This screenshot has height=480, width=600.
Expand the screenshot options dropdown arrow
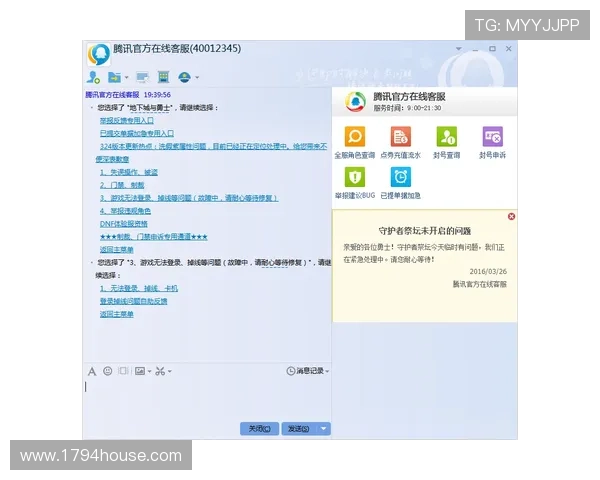coord(170,371)
